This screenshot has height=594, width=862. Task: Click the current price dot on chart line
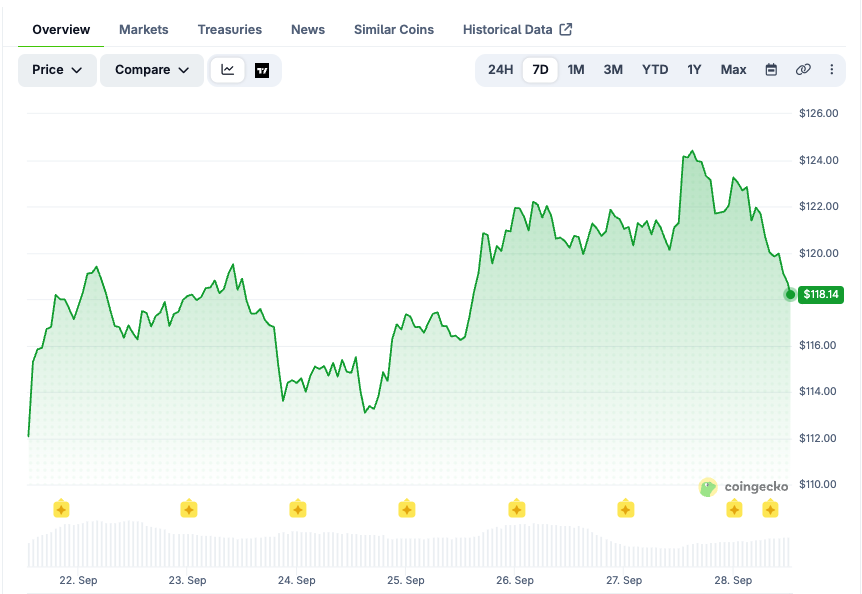click(790, 295)
